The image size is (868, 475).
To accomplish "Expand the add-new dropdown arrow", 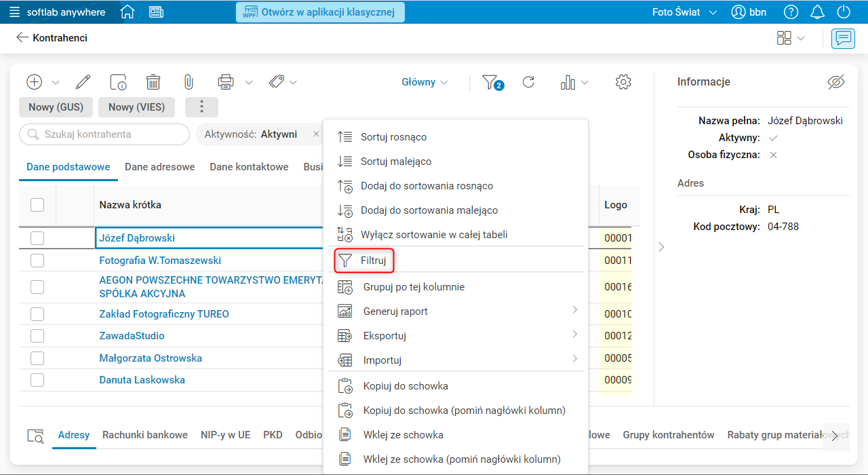I will (x=56, y=83).
